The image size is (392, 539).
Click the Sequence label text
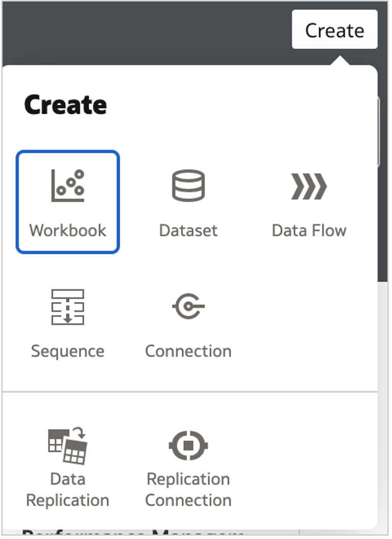tap(67, 351)
